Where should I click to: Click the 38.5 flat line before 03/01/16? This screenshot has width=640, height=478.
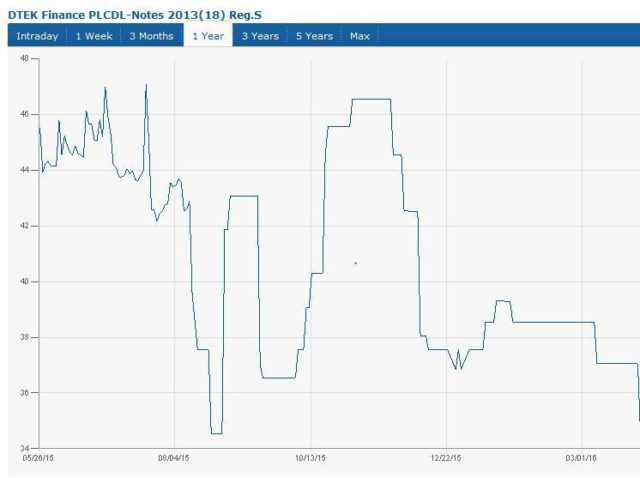(555, 322)
